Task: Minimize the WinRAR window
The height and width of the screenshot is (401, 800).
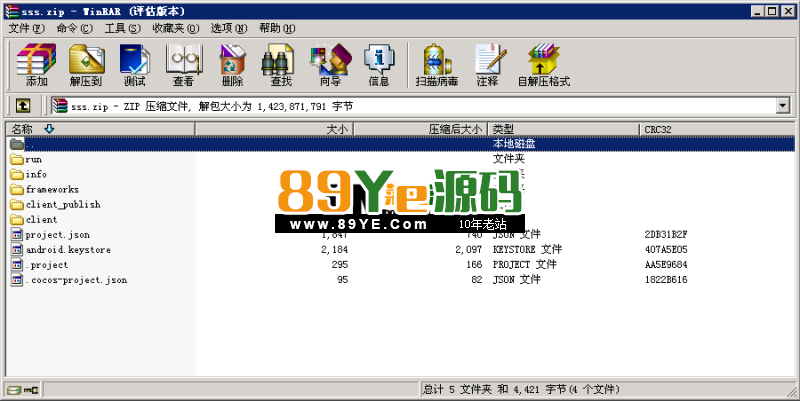Action: [x=758, y=11]
